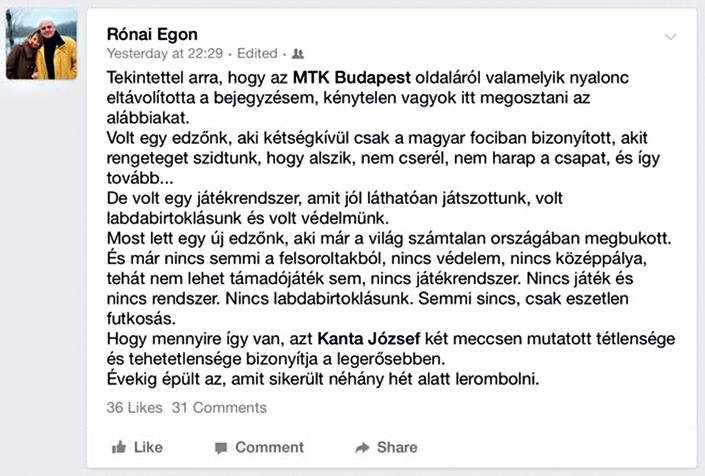Open the Kanta József tagged profile

[369, 338]
